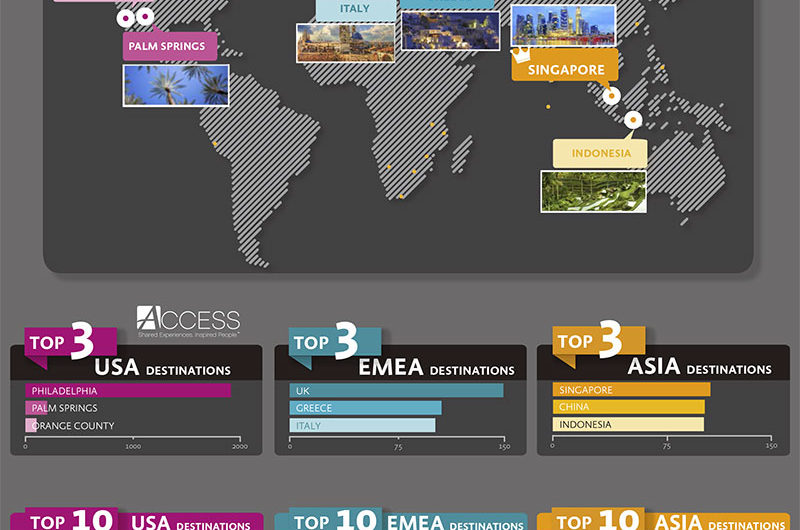Open the Palm Springs palm tree photo
The height and width of the screenshot is (530, 800).
click(x=176, y=86)
